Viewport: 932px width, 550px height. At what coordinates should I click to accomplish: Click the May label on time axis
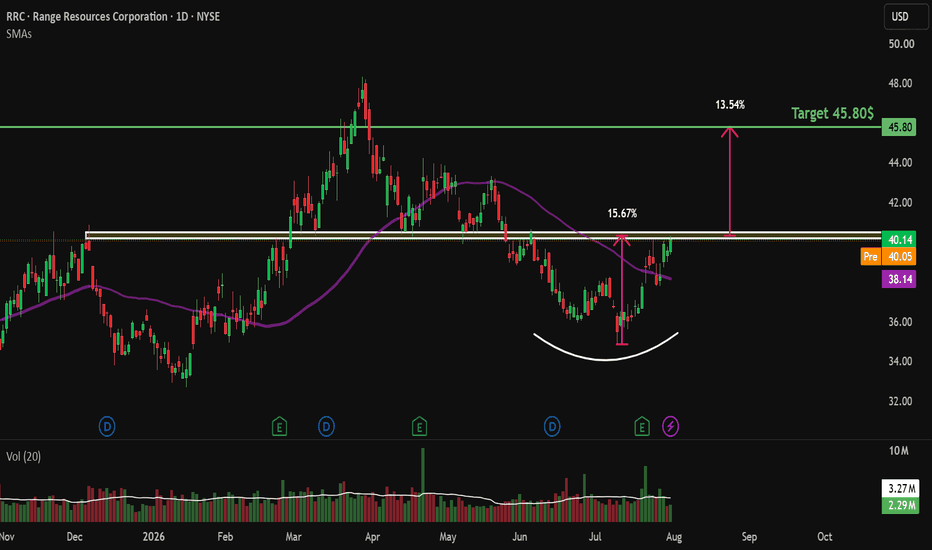point(448,536)
